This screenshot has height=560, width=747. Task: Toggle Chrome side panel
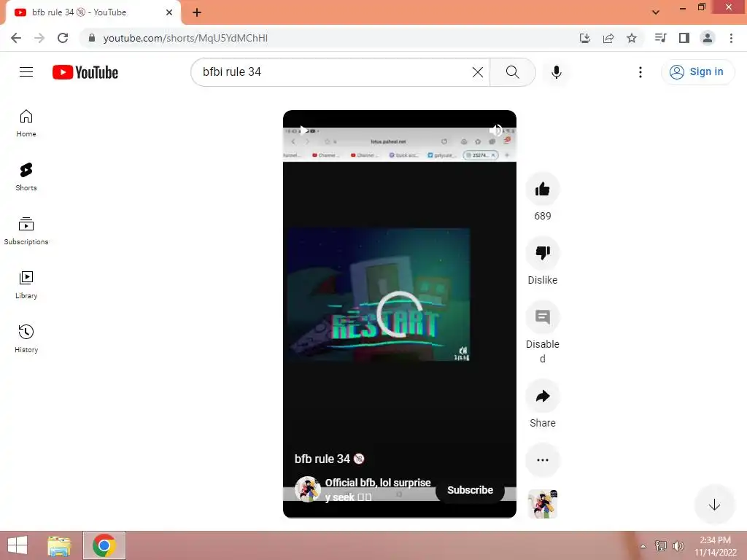tap(684, 38)
